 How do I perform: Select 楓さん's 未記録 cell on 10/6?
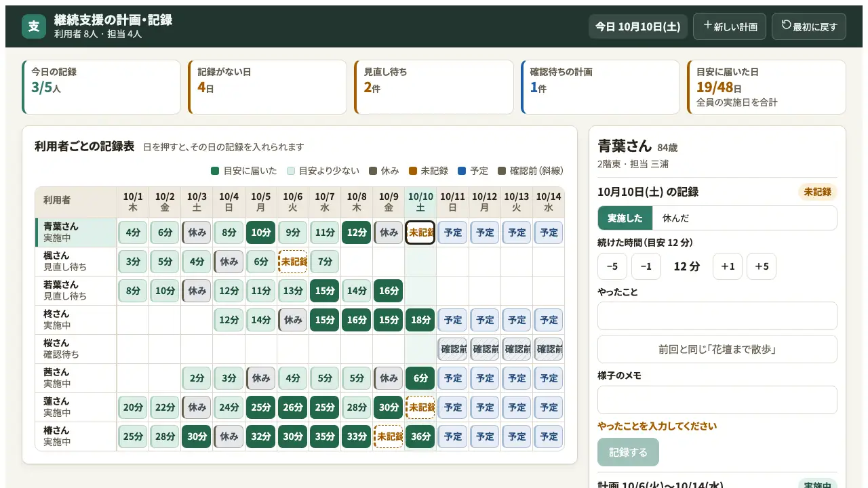(293, 262)
